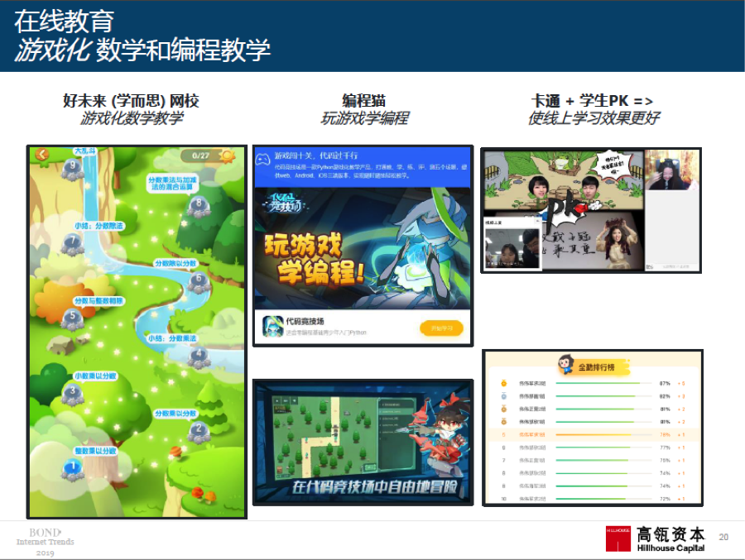Click label 分数乘法与加减法的混合运算
This screenshot has width=745, height=560.
point(172,184)
